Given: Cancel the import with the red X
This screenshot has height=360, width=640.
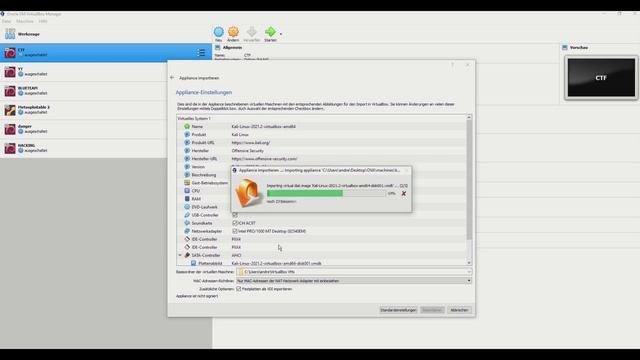Looking at the screenshot, I should point(404,193).
